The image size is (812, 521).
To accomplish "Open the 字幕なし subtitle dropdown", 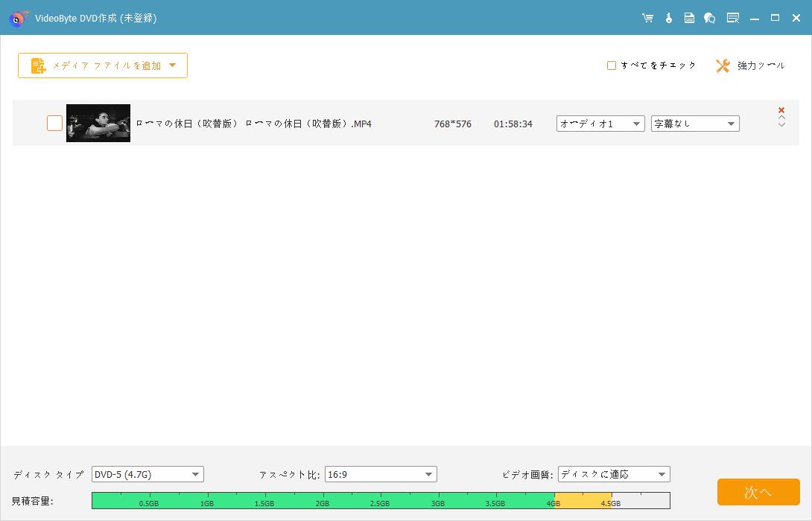I will coord(694,124).
